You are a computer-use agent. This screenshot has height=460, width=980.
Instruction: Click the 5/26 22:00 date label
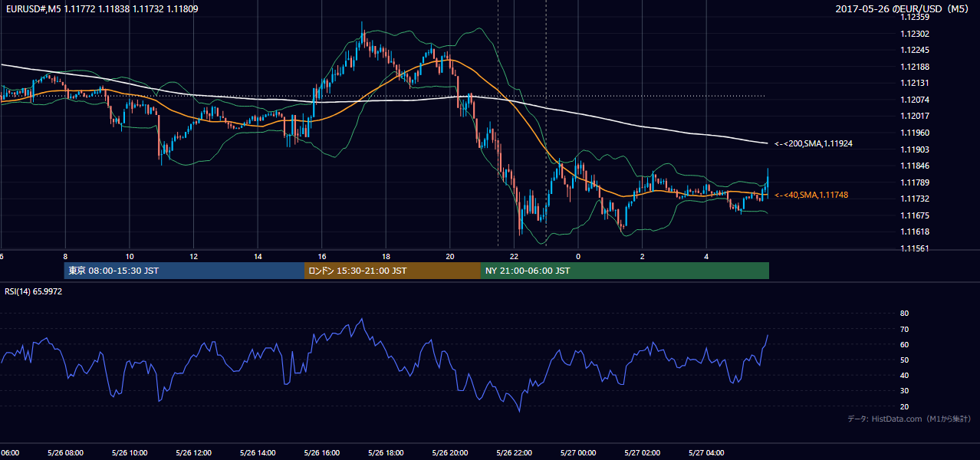tap(514, 453)
